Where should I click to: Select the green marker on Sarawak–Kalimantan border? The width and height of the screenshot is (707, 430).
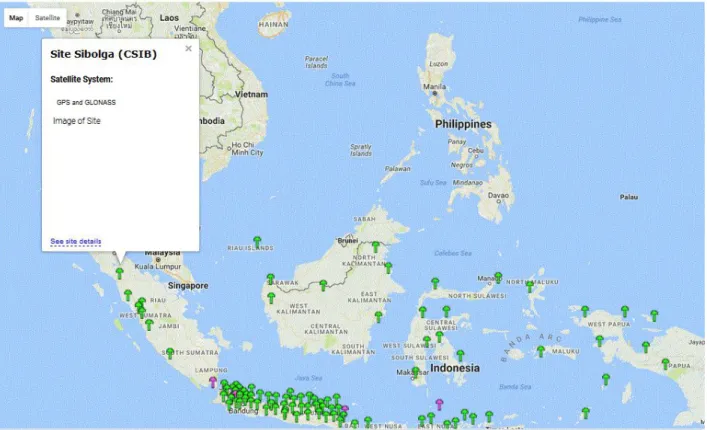(x=323, y=285)
